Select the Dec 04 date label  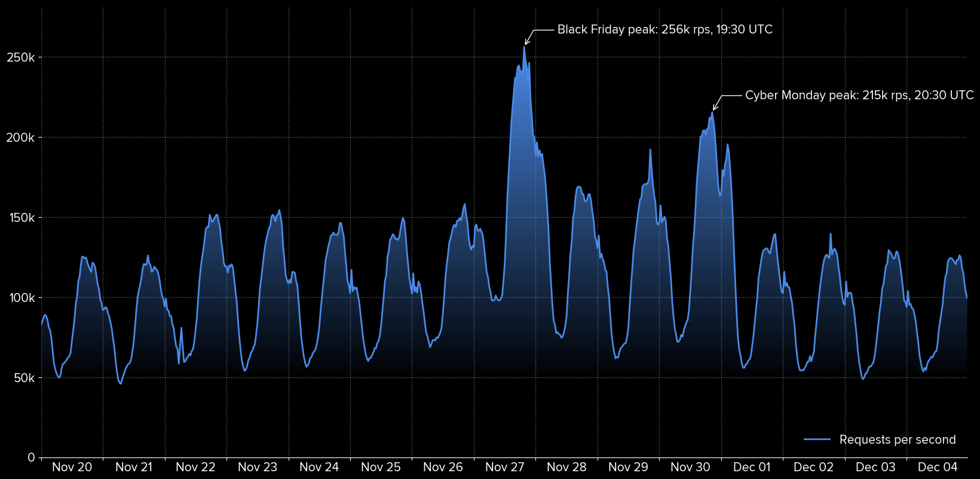938,468
